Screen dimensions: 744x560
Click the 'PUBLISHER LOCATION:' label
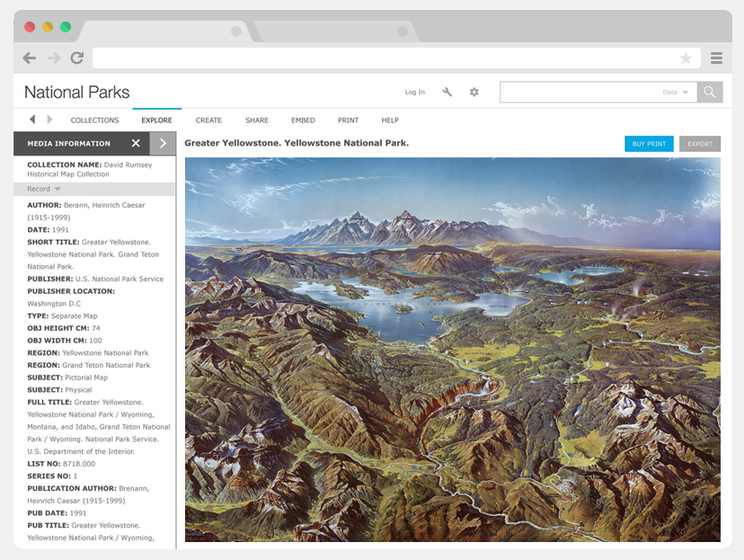[x=71, y=291]
